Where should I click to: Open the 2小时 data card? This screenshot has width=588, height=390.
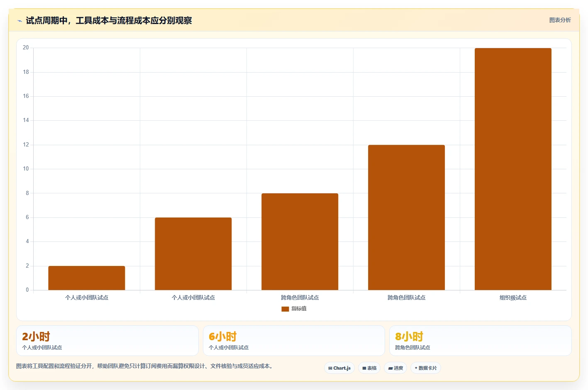point(107,341)
